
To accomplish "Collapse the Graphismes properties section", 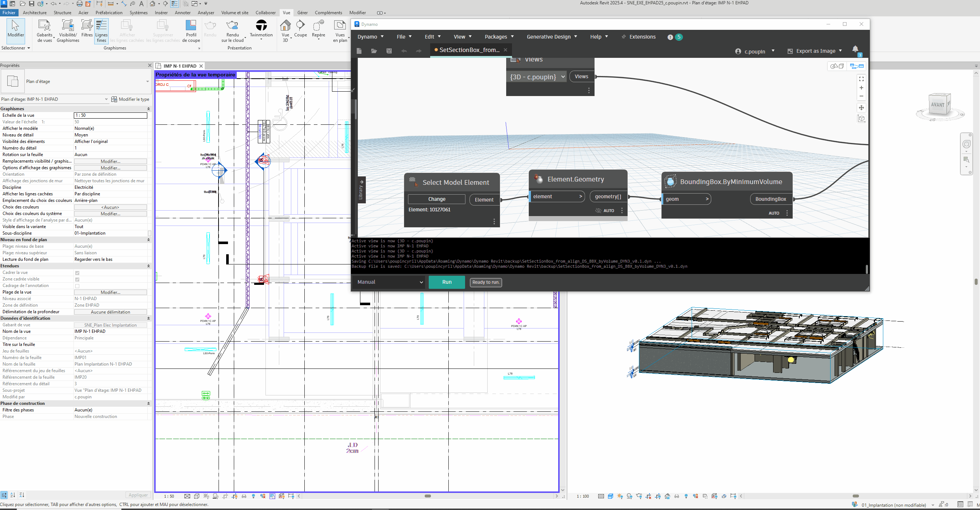I will (x=148, y=109).
